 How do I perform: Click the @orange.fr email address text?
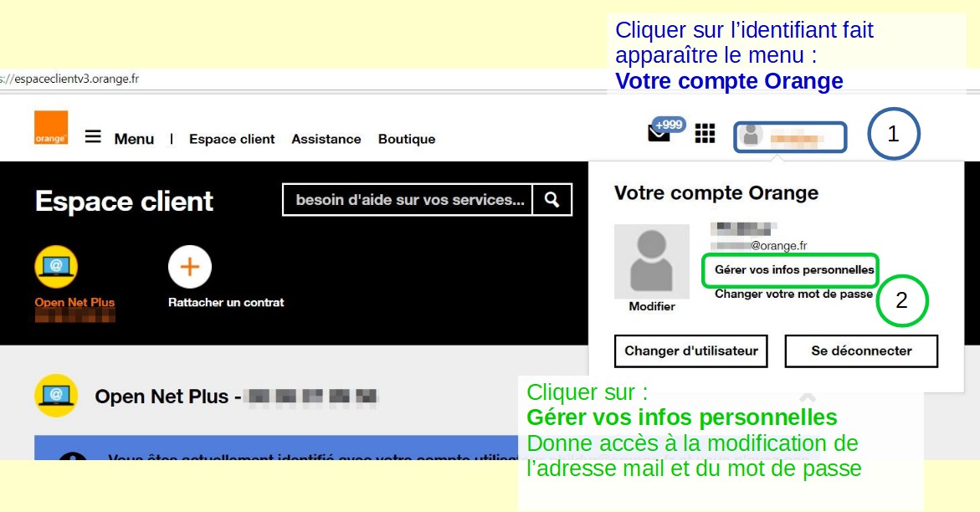pyautogui.click(x=759, y=246)
